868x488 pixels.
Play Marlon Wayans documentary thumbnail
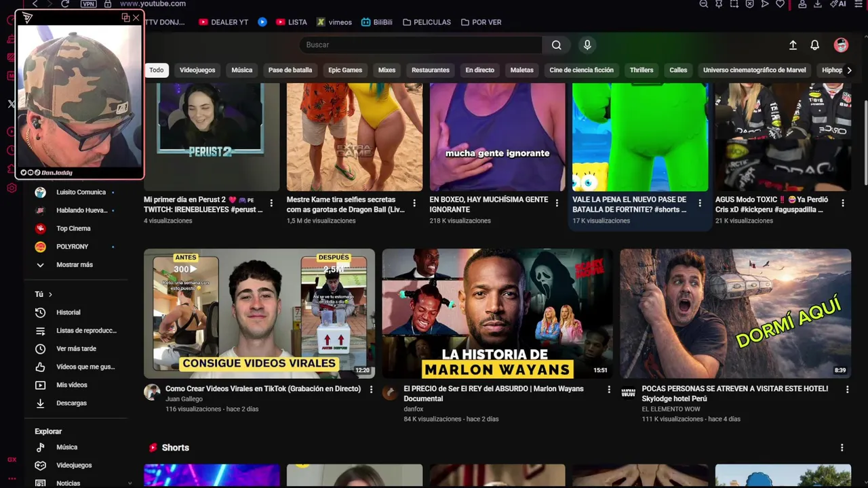[497, 313]
